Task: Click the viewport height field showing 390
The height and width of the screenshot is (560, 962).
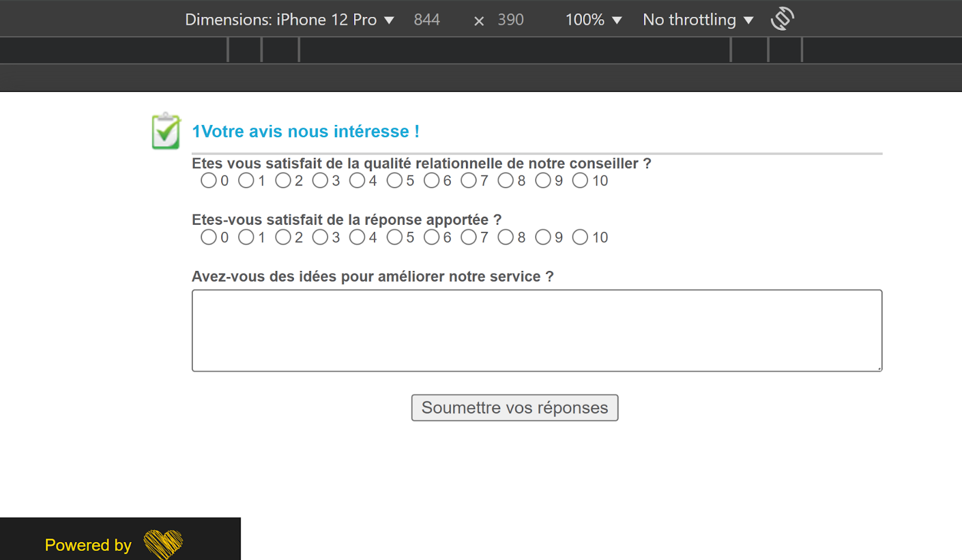Action: point(510,20)
